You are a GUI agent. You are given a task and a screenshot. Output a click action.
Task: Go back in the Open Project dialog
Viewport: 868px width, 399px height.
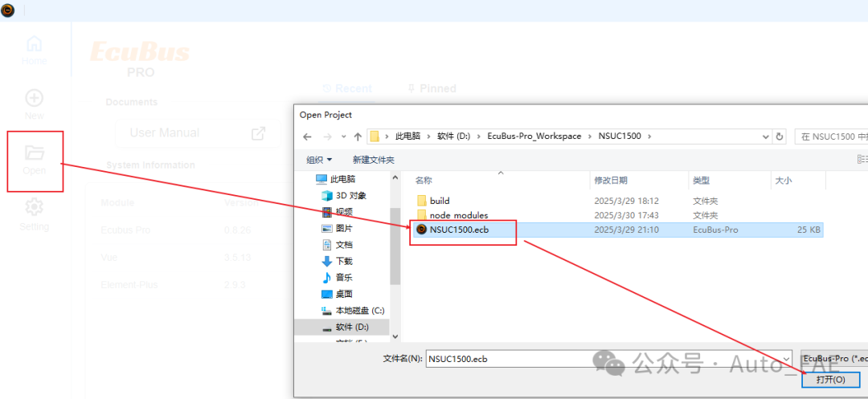click(x=307, y=136)
